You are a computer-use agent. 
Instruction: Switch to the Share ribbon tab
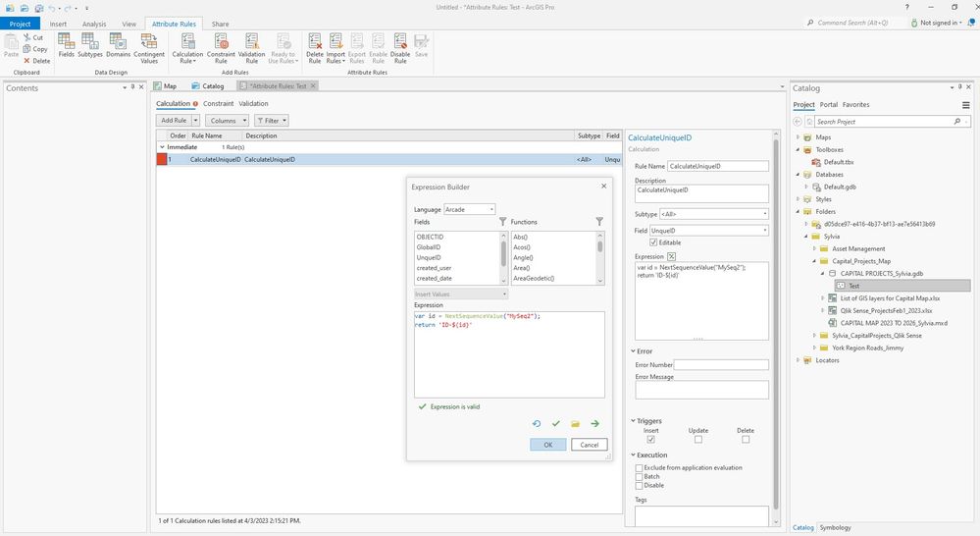(x=220, y=24)
